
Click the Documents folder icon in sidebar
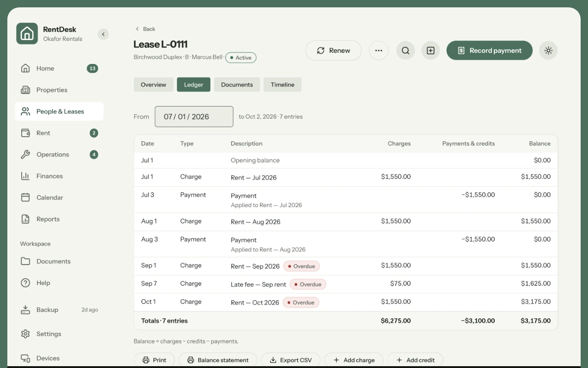point(26,261)
